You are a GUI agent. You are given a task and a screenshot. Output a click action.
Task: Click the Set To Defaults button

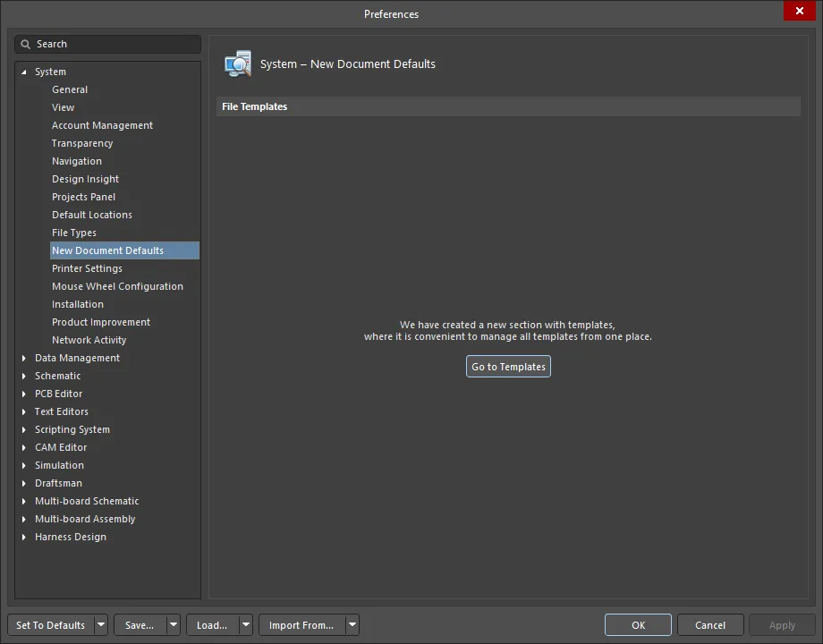[51, 625]
